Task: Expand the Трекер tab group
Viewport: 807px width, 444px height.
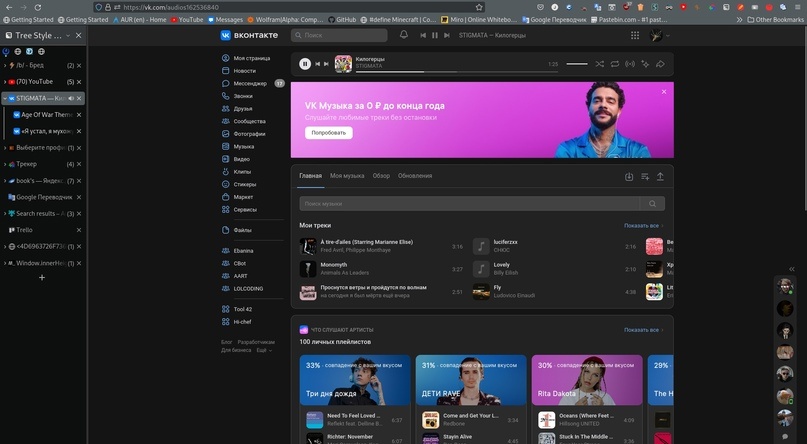Action: [5, 164]
